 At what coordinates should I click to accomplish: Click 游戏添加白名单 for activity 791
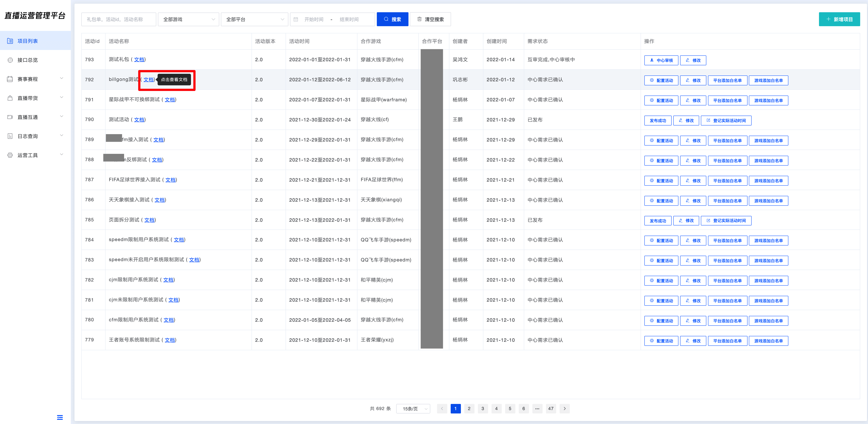(x=769, y=100)
